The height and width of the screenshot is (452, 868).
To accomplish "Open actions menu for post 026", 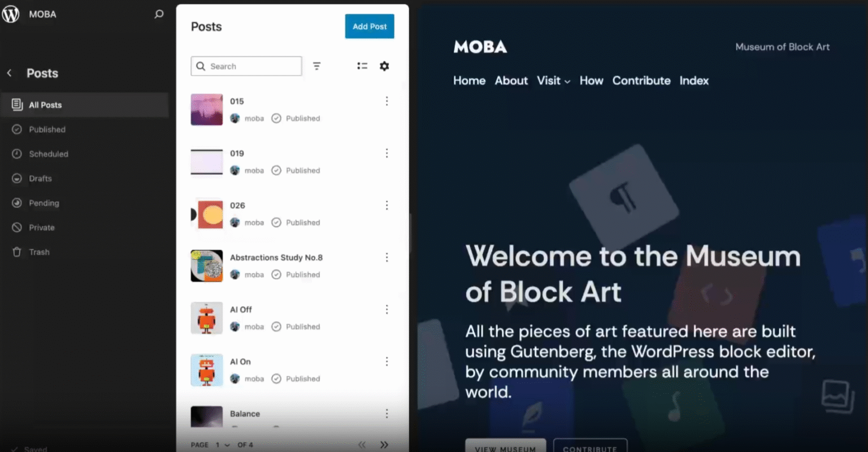I will [387, 205].
